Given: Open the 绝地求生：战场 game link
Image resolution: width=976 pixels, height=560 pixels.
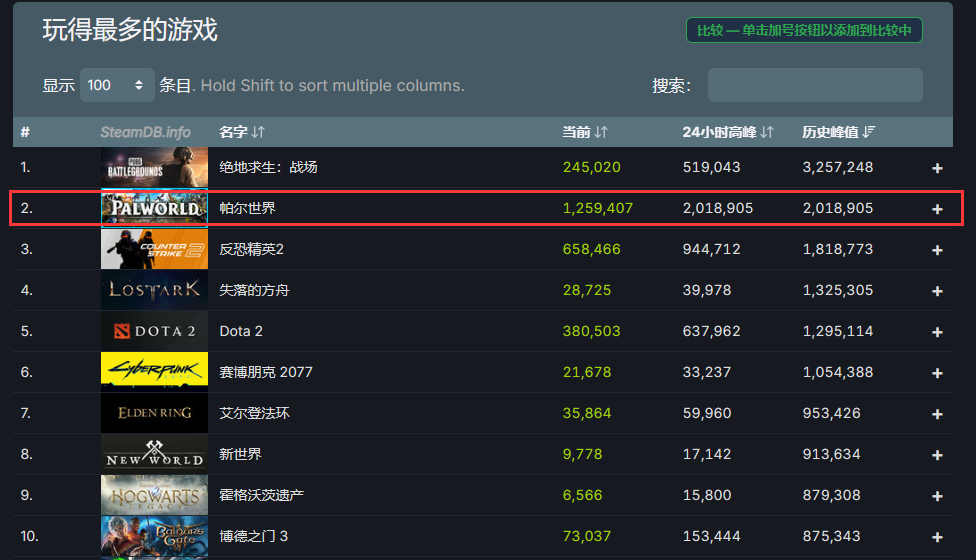Looking at the screenshot, I should (268, 167).
